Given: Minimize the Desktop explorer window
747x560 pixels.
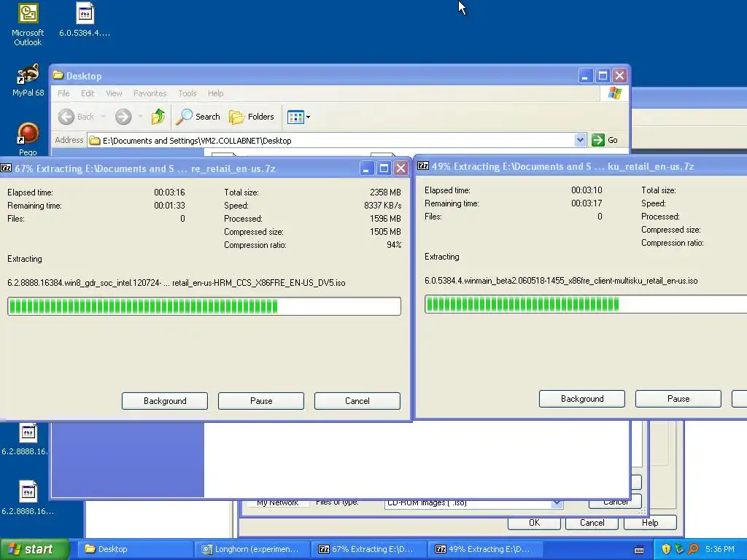Looking at the screenshot, I should point(586,75).
